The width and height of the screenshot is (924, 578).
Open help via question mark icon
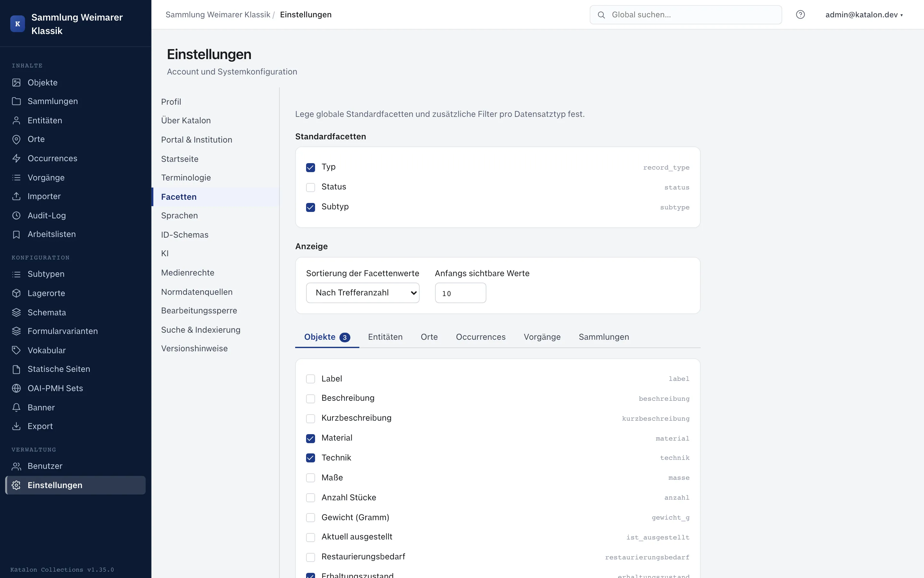[800, 14]
